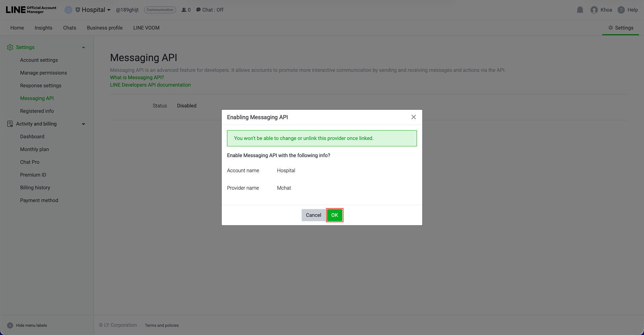Open the Business profile tab
Screen dimensions: 644x335
coord(104,28)
